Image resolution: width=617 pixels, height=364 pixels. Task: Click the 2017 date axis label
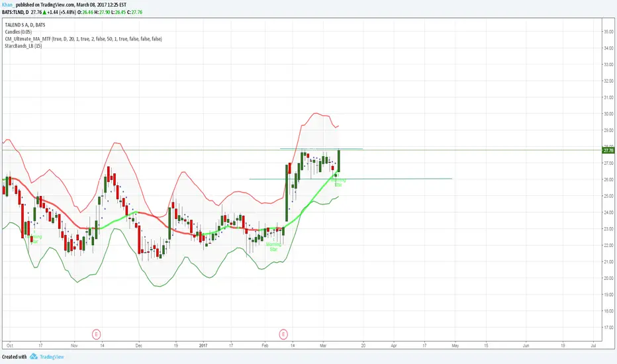click(203, 345)
